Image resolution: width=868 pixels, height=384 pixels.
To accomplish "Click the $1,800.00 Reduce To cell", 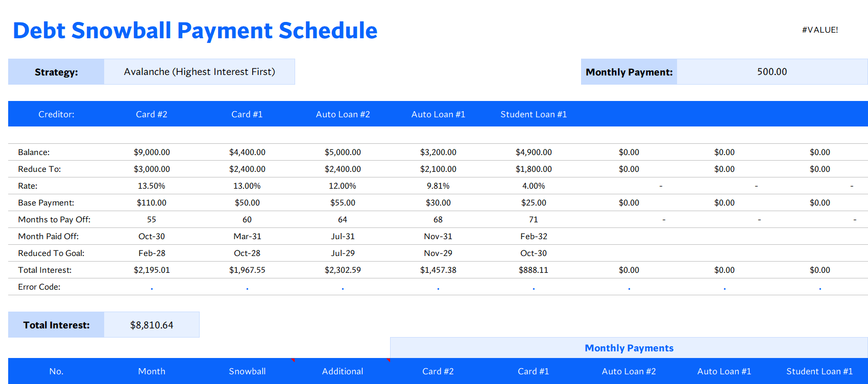I will [x=534, y=169].
